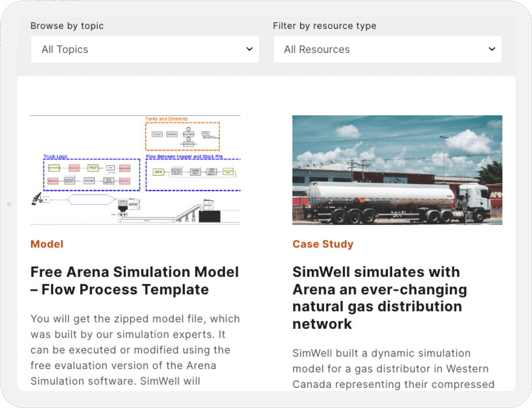Open the tanker truck photo thumbnail
Screen dimensions: 532x408
pos(397,170)
